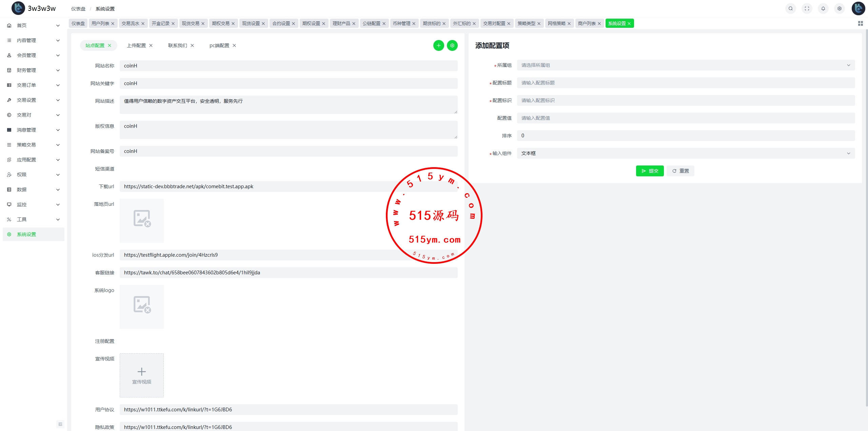Click the 配置标题 input field
Screen dimensions: 868x431
coord(685,83)
